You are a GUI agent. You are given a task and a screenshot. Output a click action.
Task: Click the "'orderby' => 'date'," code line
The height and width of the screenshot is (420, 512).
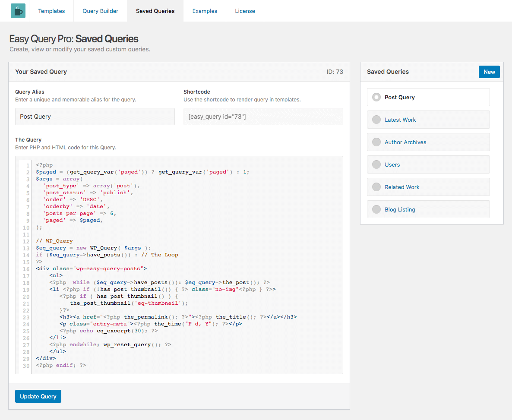(76, 206)
